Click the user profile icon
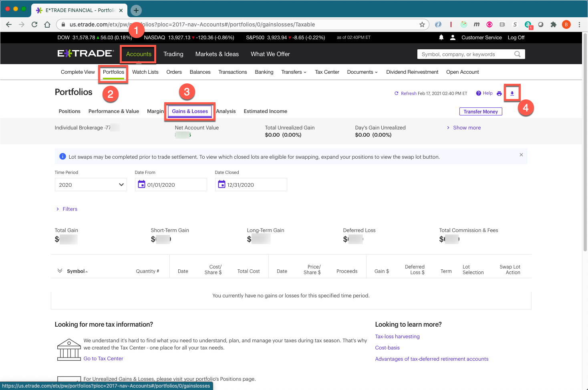This screenshot has height=390, width=588. coord(453,37)
